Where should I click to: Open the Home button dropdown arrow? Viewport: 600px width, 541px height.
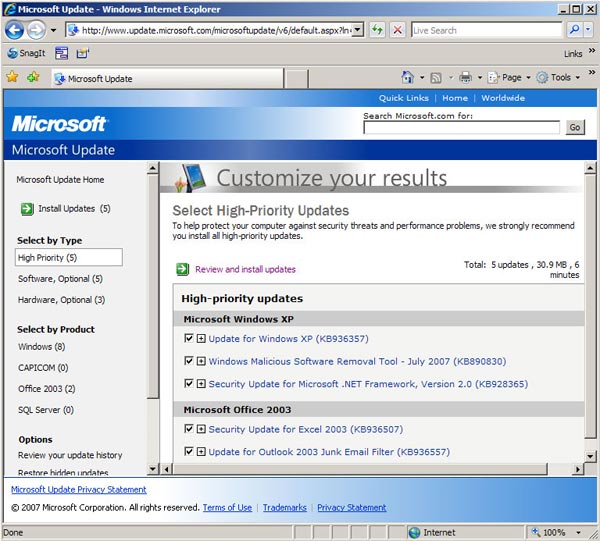422,78
